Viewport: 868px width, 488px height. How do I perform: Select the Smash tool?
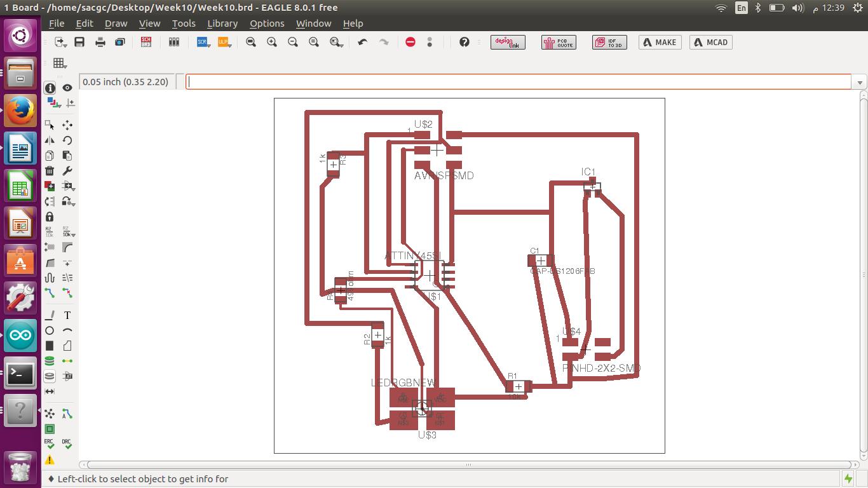[50, 247]
